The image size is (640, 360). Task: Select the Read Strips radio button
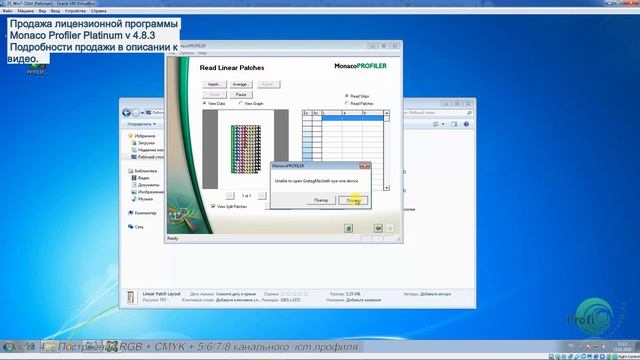click(x=357, y=96)
